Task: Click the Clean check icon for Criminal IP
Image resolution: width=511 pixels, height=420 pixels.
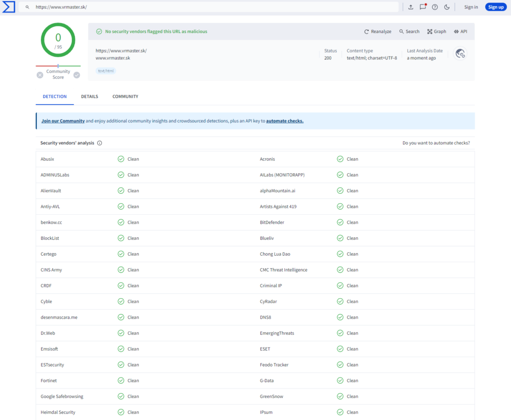Action: [x=340, y=286]
